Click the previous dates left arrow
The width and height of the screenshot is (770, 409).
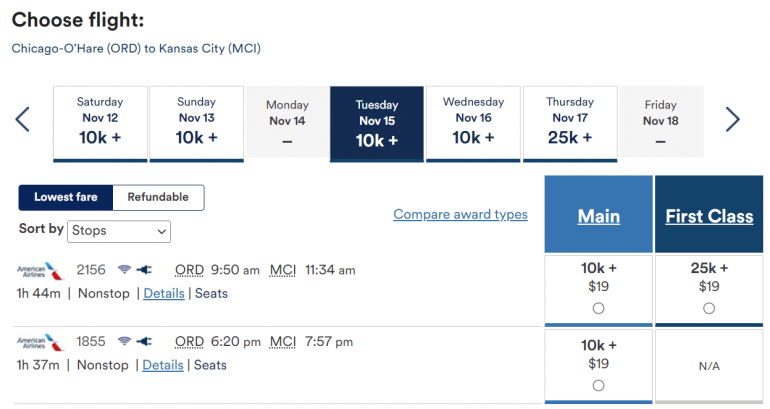point(22,120)
